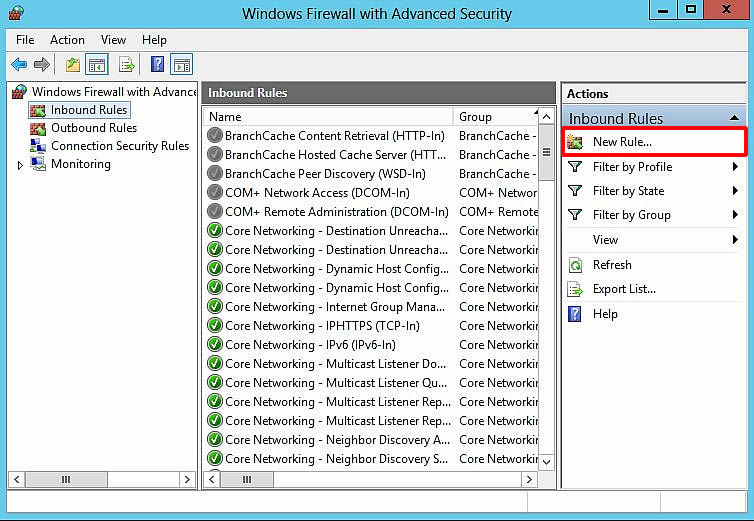This screenshot has width=754, height=521.
Task: Click the rules list vertical scrollbar thumb
Action: [x=546, y=153]
